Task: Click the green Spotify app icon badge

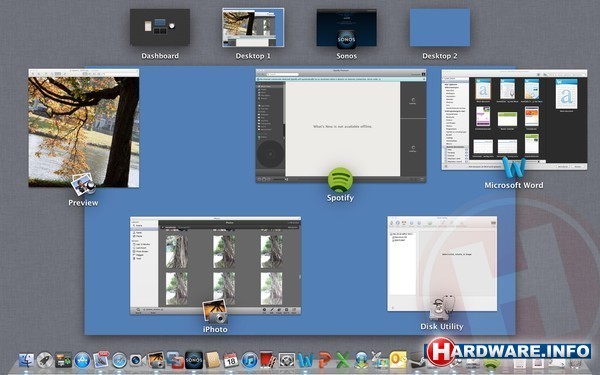Action: tap(340, 180)
